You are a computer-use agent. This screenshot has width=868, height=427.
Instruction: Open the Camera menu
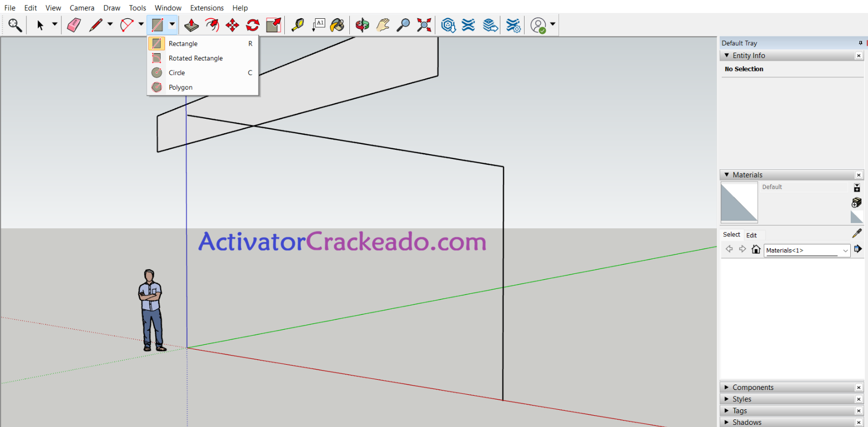(82, 8)
